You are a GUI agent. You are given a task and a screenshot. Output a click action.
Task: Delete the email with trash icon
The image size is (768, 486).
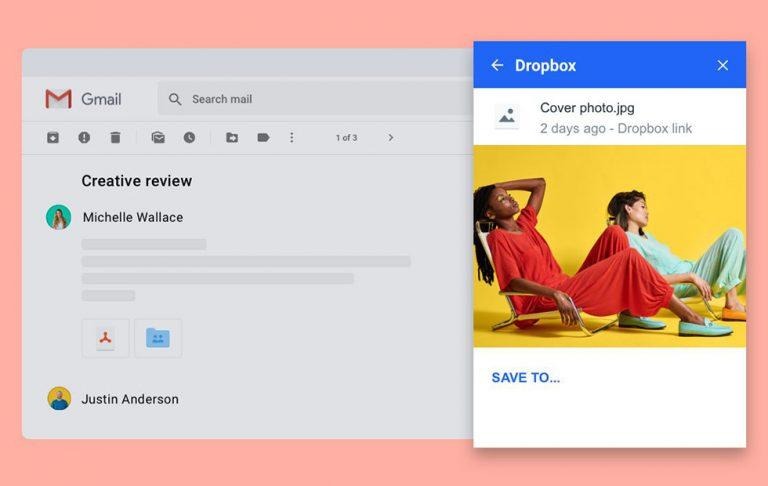(x=115, y=138)
